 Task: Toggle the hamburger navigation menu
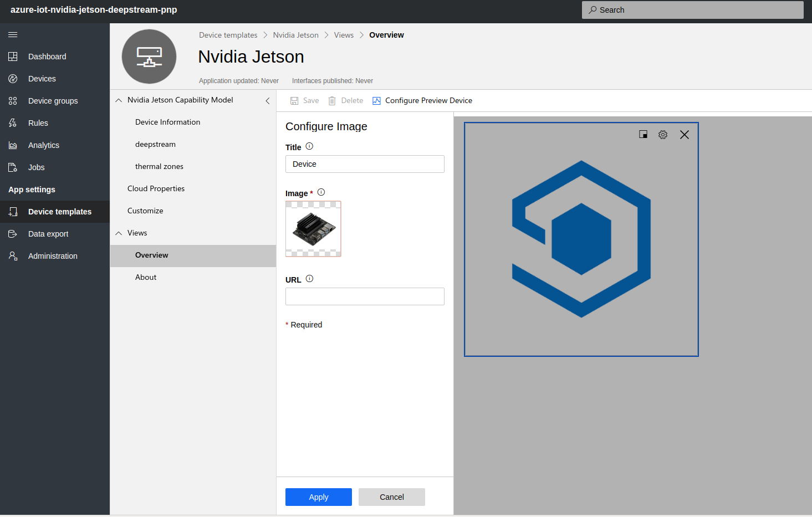(x=13, y=34)
